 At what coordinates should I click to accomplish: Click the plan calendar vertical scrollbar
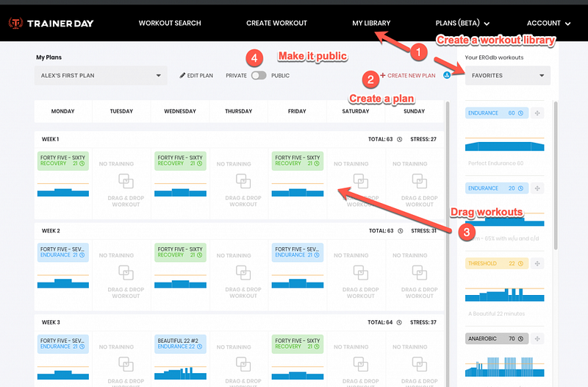[447, 244]
